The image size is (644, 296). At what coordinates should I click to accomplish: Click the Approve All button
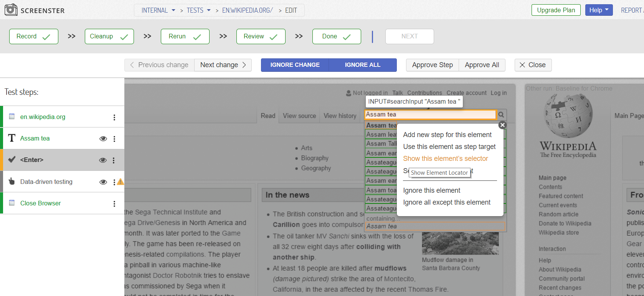(x=482, y=65)
